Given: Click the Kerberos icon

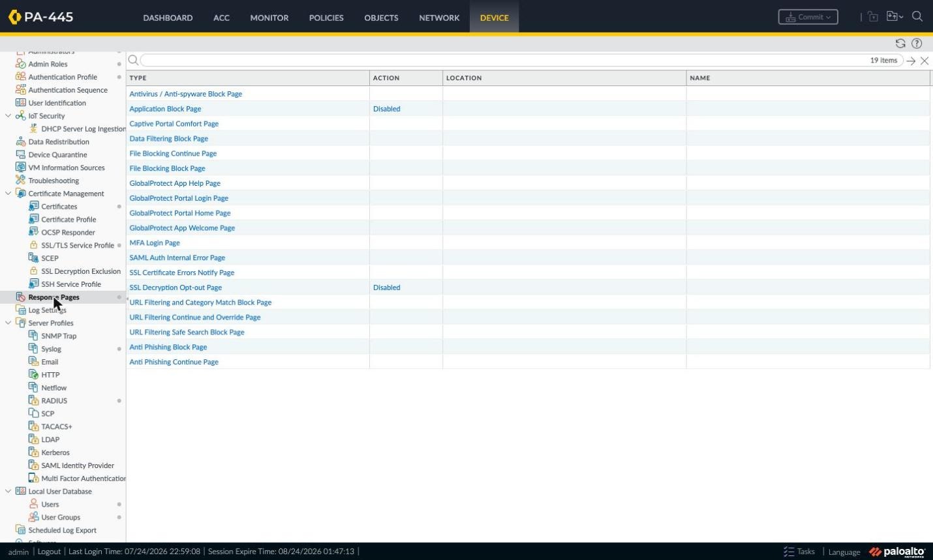Looking at the screenshot, I should point(33,452).
